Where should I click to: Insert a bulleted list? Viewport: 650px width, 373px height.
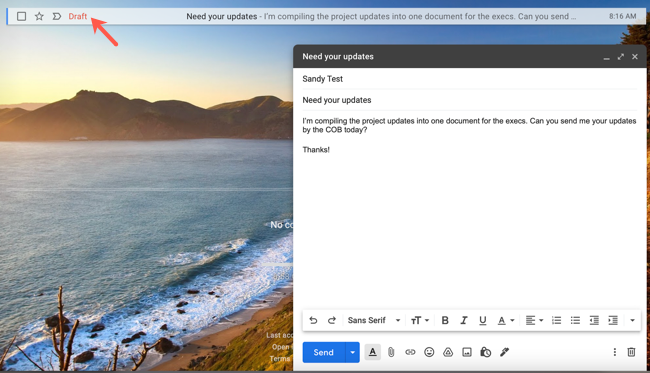[575, 320]
